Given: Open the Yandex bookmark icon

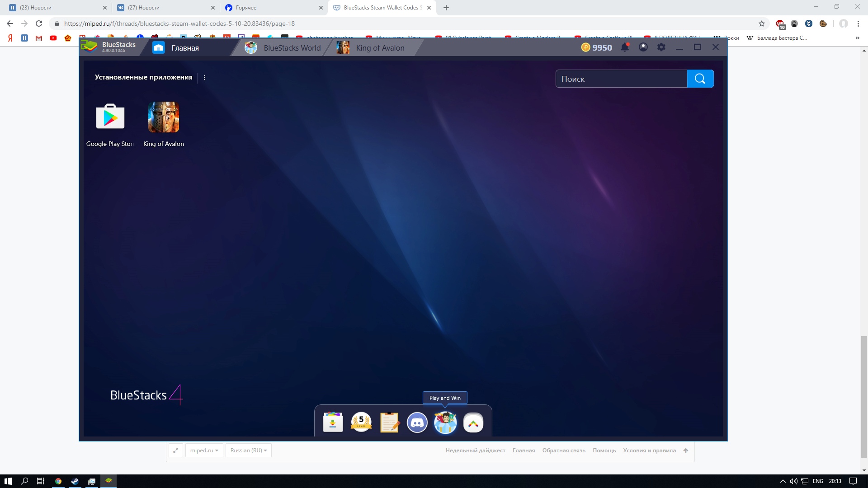Looking at the screenshot, I should pos(10,38).
